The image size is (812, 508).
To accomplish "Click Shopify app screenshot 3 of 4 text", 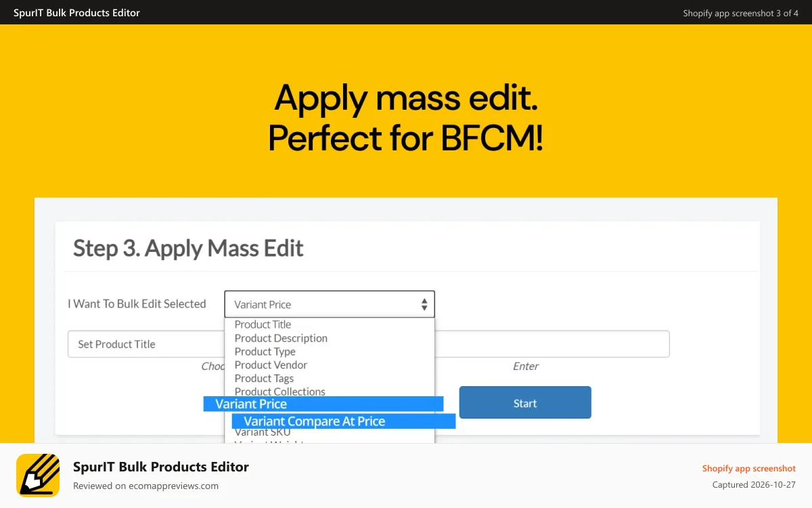I will pos(740,13).
